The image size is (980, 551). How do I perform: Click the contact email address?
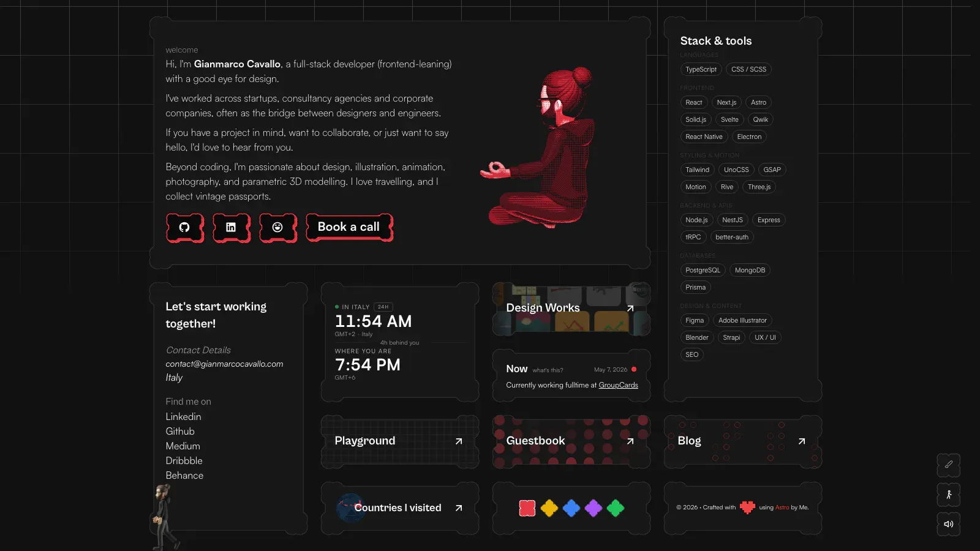click(224, 364)
